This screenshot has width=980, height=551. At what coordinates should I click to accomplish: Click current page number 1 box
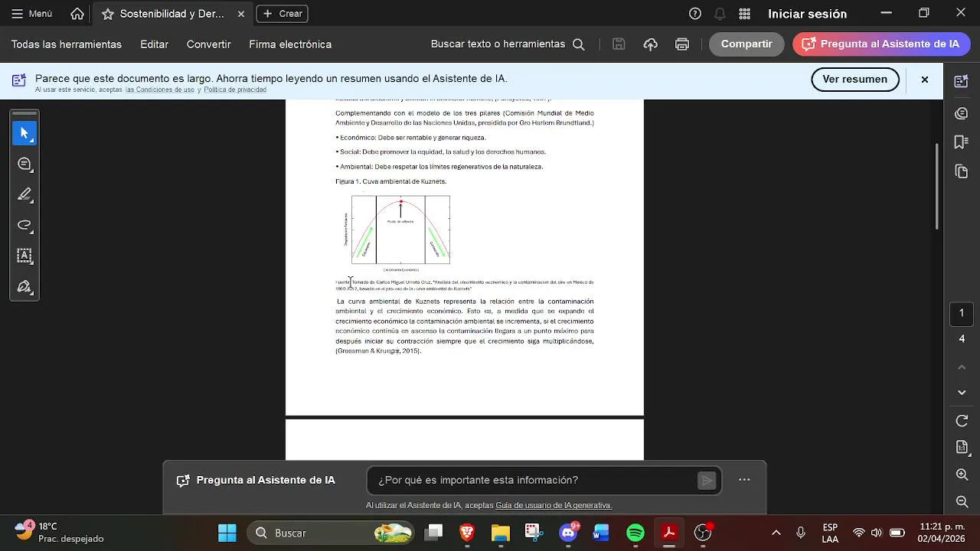point(962,312)
